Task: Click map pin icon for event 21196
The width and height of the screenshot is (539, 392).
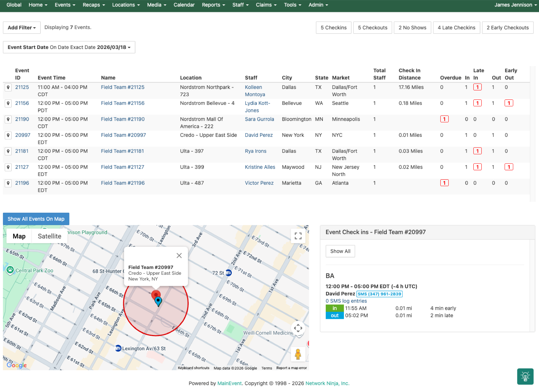Action: [8, 183]
